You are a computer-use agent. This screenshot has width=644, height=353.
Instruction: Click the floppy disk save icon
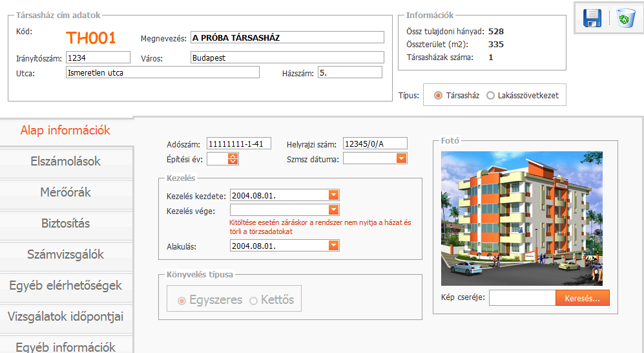(x=592, y=18)
